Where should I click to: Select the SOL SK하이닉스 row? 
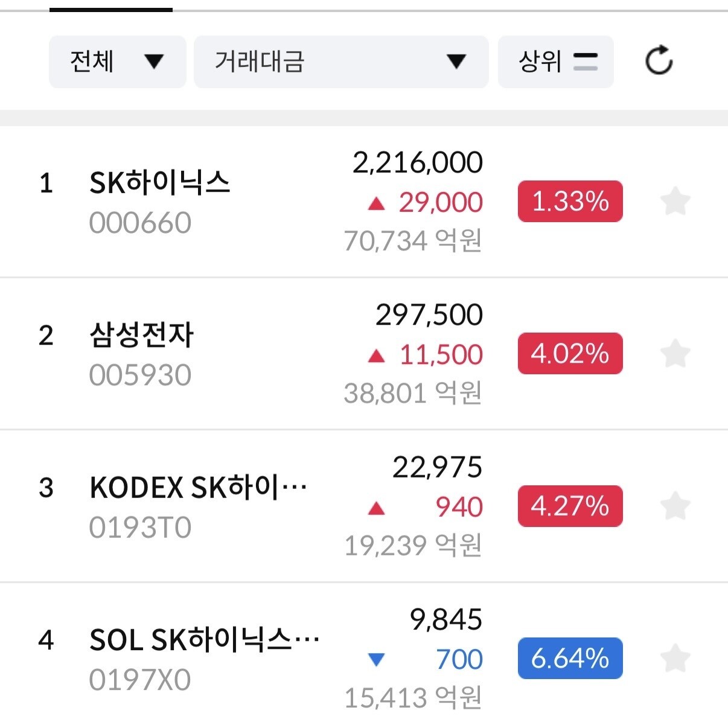[364, 656]
